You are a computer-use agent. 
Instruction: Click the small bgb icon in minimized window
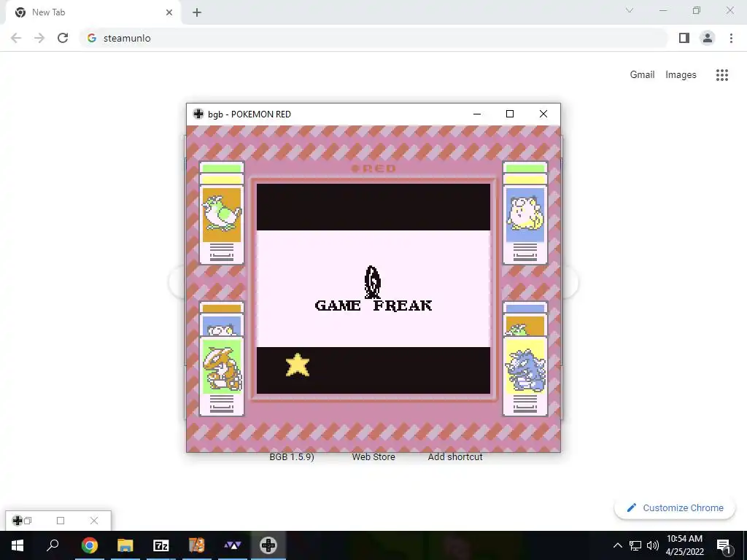click(18, 521)
